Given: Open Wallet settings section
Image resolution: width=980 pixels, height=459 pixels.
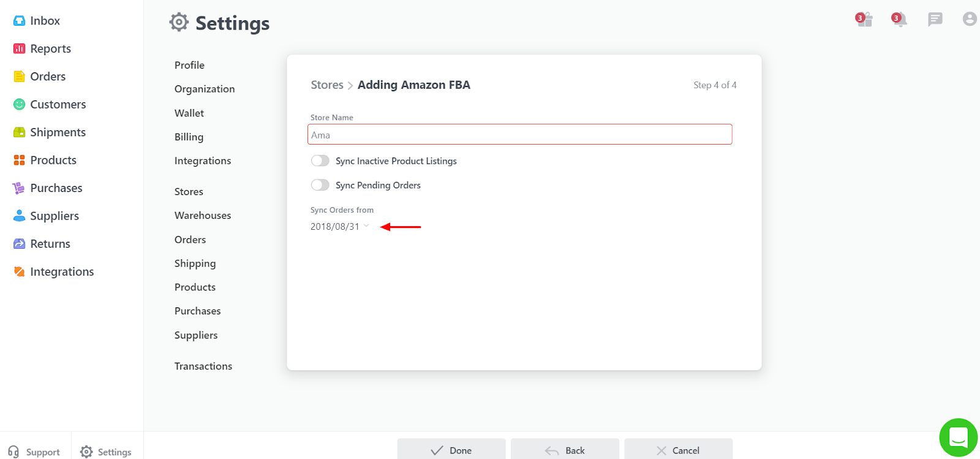Looking at the screenshot, I should coord(189,113).
